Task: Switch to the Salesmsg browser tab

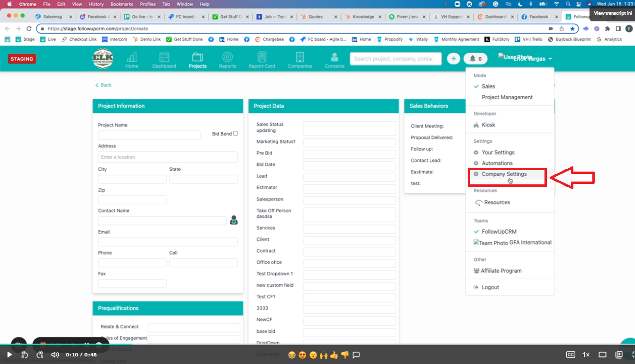Action: coord(52,17)
